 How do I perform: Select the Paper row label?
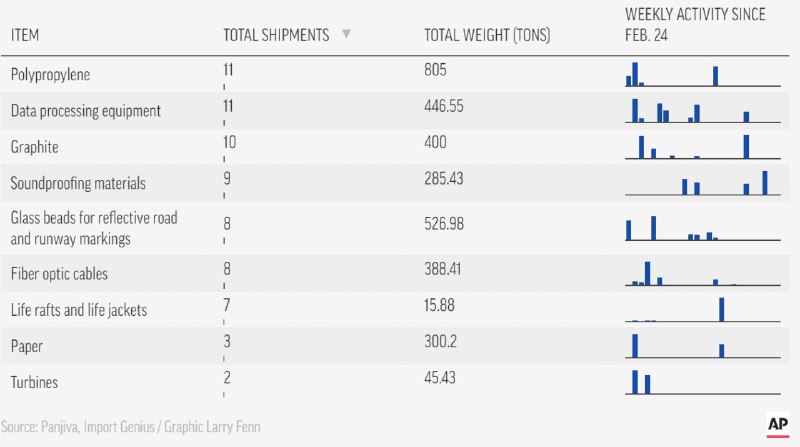[x=26, y=346]
